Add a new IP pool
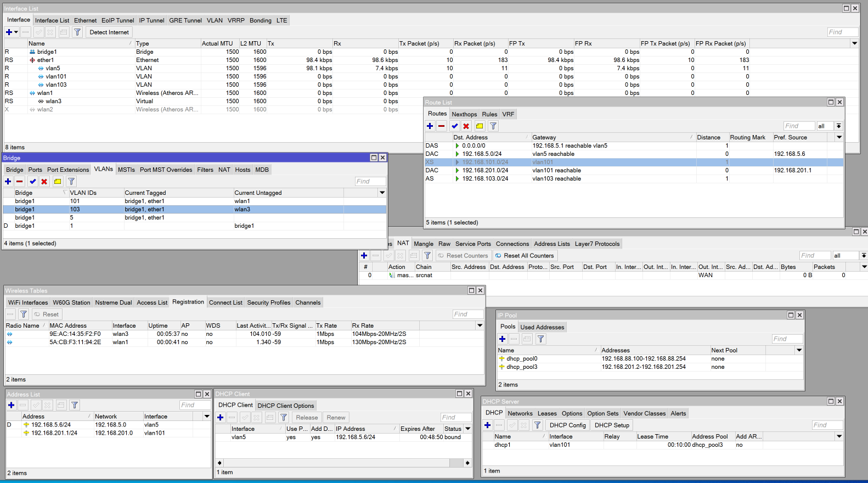 [502, 339]
